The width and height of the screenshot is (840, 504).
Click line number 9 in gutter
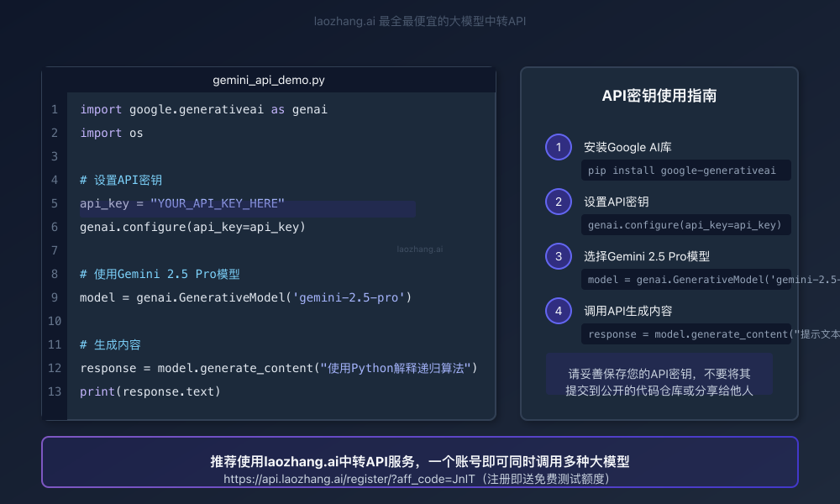tap(55, 297)
